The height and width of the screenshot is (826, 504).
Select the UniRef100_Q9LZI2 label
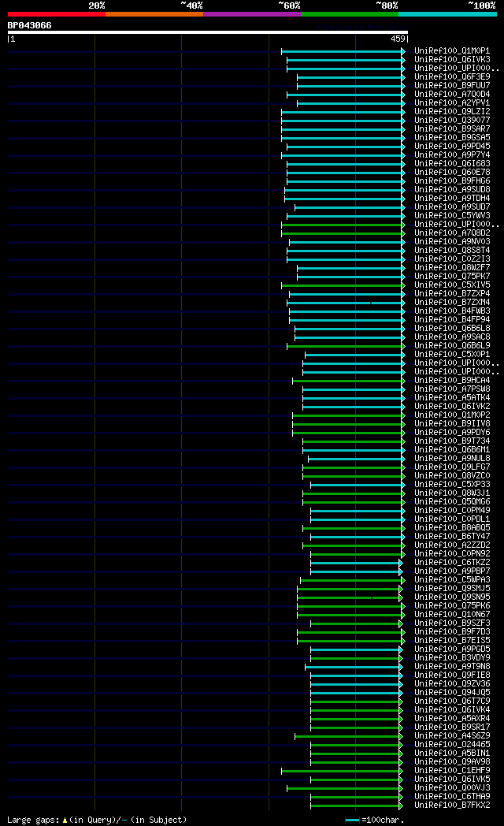click(x=452, y=112)
